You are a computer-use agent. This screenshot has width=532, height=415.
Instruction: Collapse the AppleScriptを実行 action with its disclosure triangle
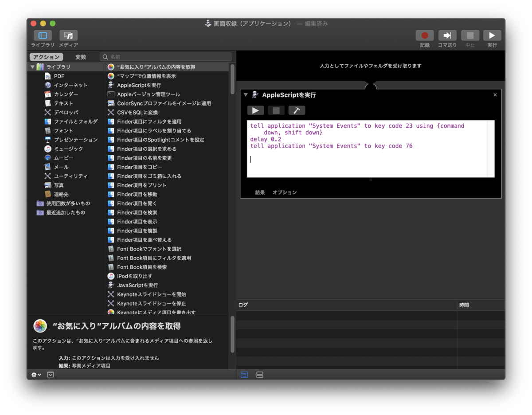[246, 94]
